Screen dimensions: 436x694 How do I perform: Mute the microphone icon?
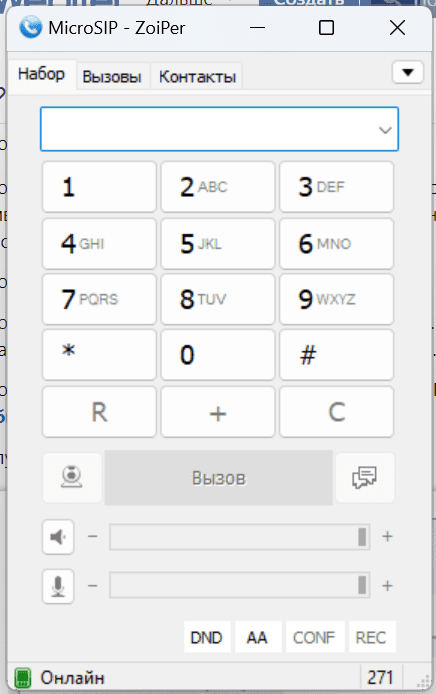[58, 586]
